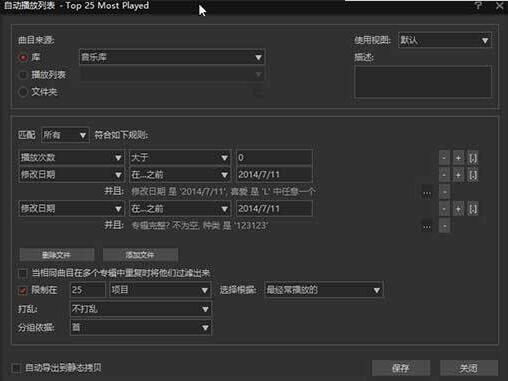Click the 播放次数 value field containing 0
This screenshot has width=508, height=381.
click(274, 157)
